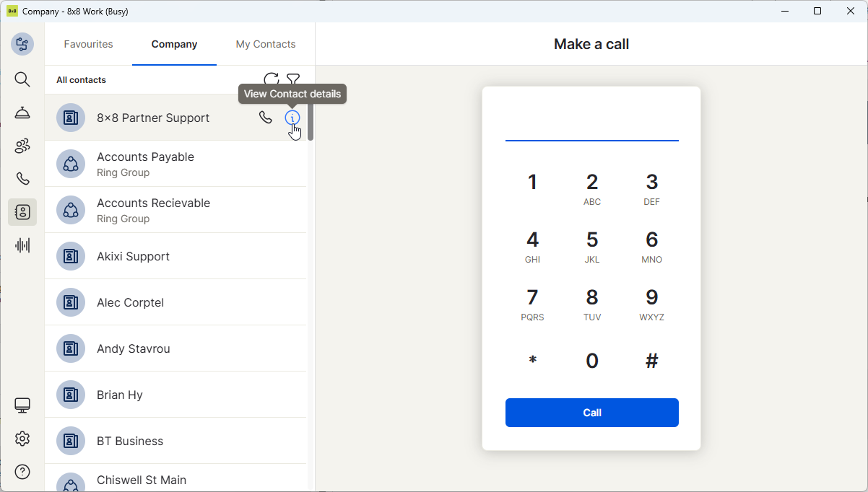Dial digit 8 TUV on the keypad
This screenshot has width=868, height=492.
[x=592, y=304]
